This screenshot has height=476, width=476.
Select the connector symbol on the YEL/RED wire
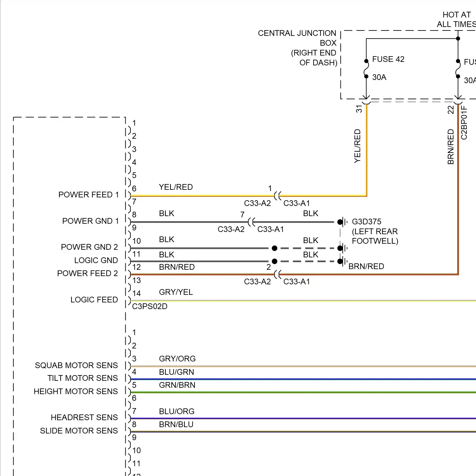[x=278, y=196]
